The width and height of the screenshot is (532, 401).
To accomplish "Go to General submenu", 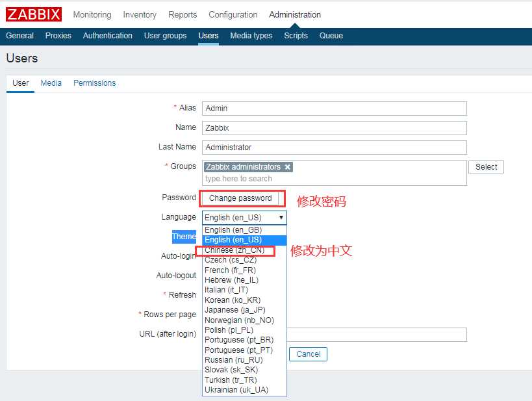I will click(x=19, y=36).
